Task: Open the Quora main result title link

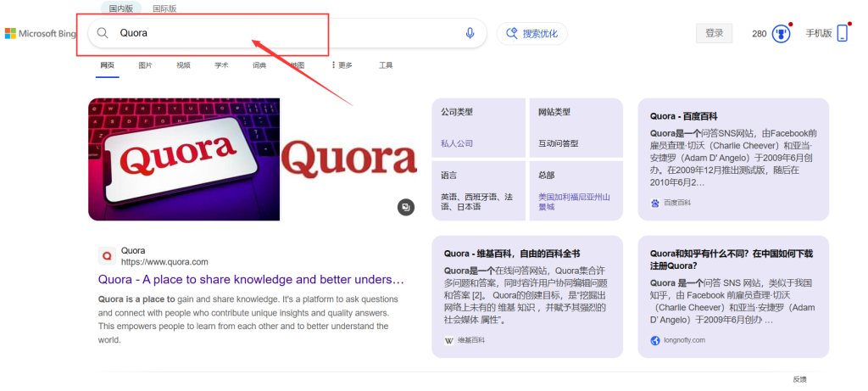Action: tap(251, 279)
